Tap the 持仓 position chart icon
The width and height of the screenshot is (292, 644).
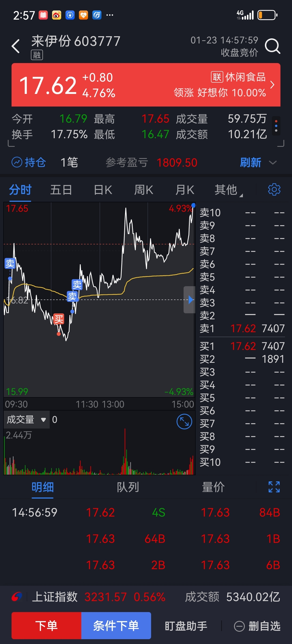[17, 162]
